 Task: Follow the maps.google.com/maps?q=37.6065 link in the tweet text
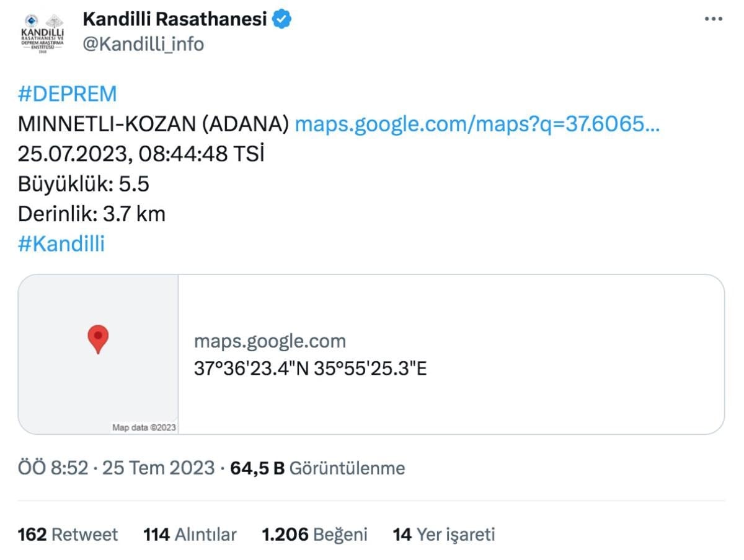(x=477, y=125)
